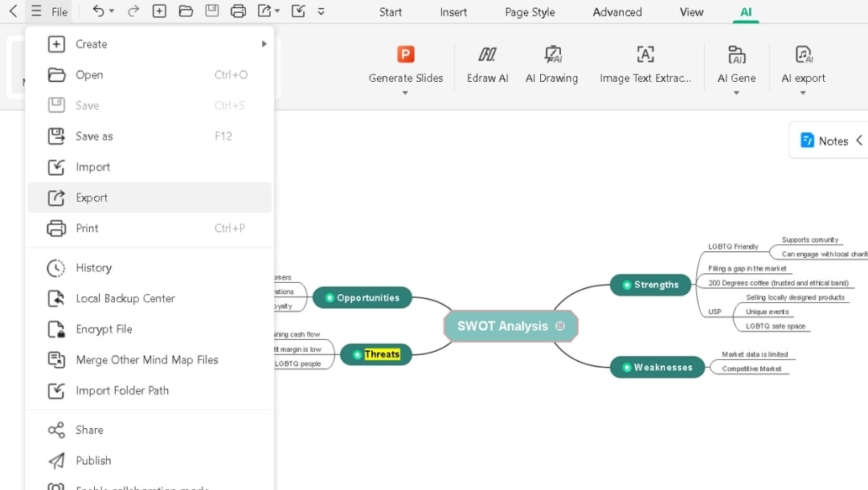Screen dimensions: 868x490
Task: Switch to the Page Style tab
Action: 530,12
